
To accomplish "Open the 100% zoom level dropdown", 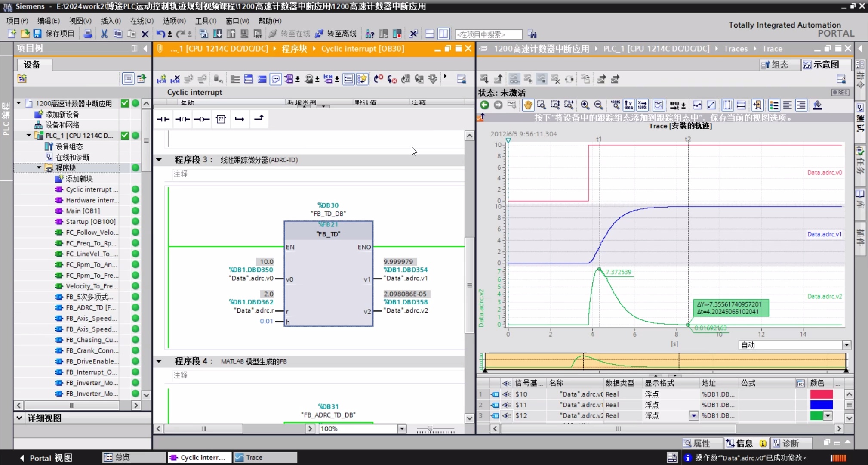I will (402, 428).
